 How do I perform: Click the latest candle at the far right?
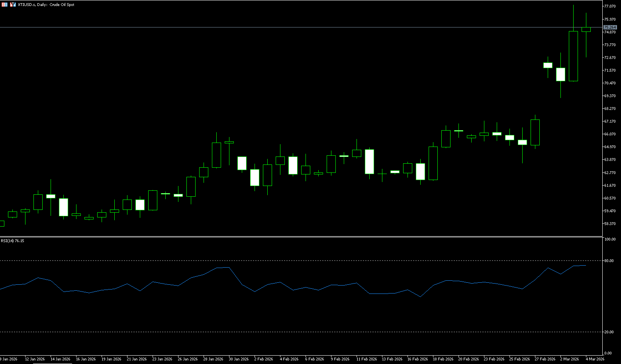[586, 29]
